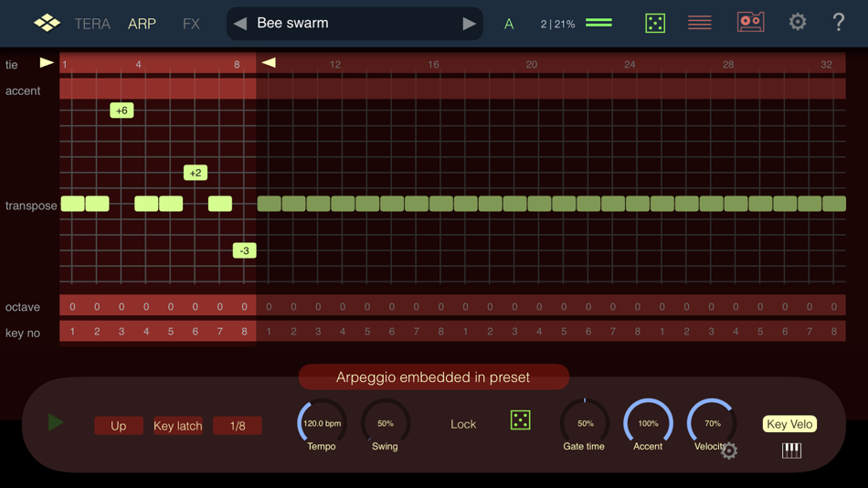Open the Key latch mode selector
Image resolution: width=868 pixels, height=488 pixels.
(177, 426)
